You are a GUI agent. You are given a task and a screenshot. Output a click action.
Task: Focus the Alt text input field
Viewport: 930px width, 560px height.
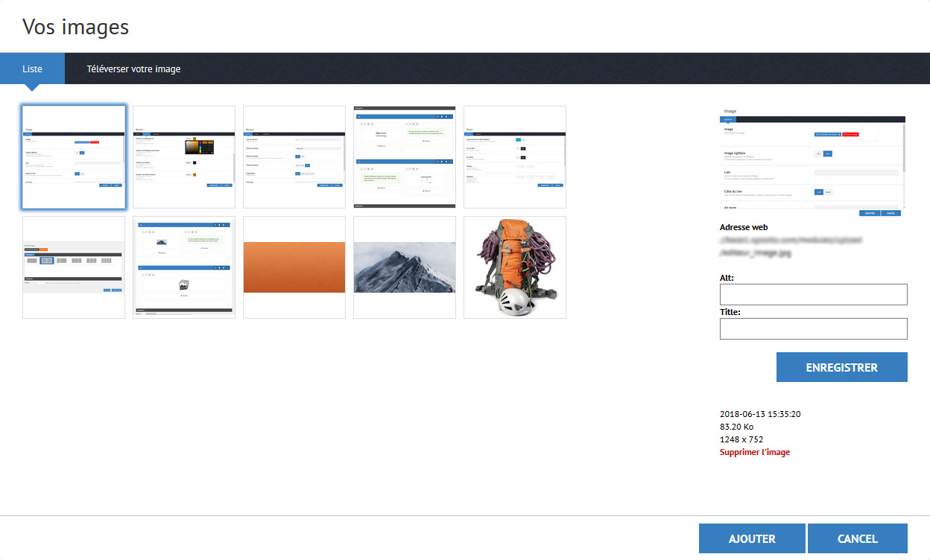[813, 294]
